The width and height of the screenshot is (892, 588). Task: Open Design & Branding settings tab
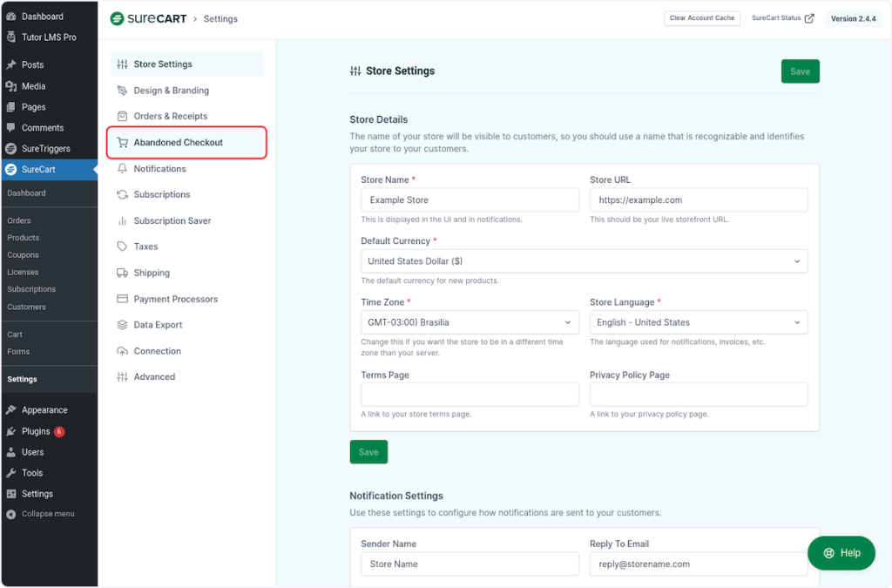(171, 91)
